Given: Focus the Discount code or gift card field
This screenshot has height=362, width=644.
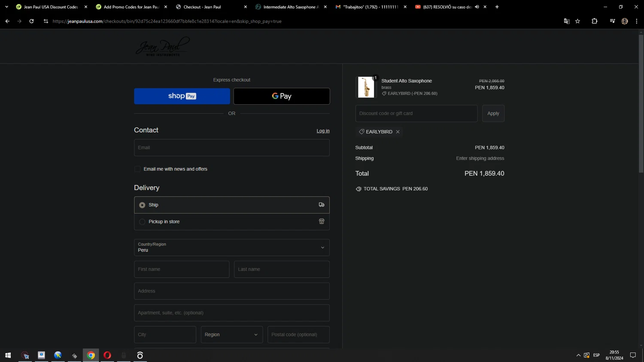Looking at the screenshot, I should 416,113.
